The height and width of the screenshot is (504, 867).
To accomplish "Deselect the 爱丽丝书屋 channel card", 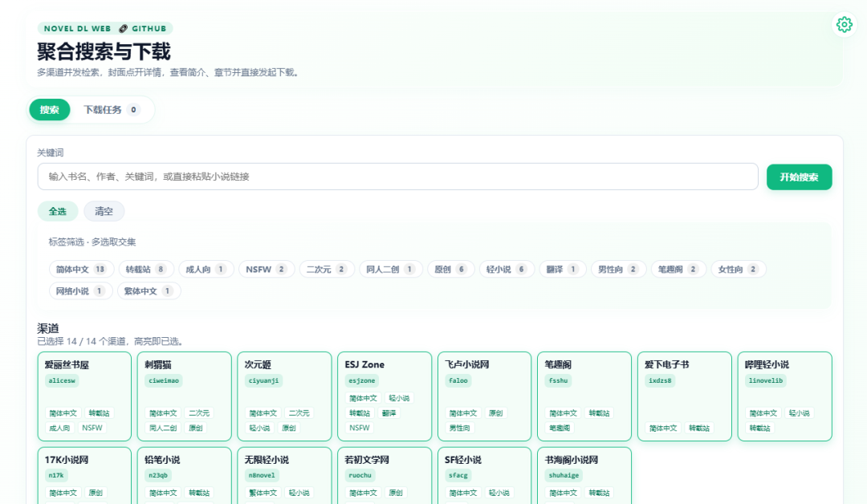I will (x=84, y=396).
